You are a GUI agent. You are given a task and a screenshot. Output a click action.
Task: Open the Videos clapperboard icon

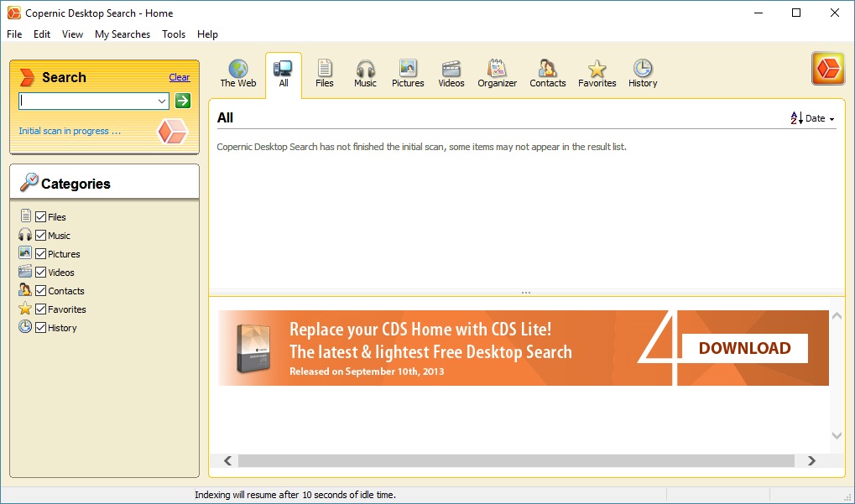[451, 69]
